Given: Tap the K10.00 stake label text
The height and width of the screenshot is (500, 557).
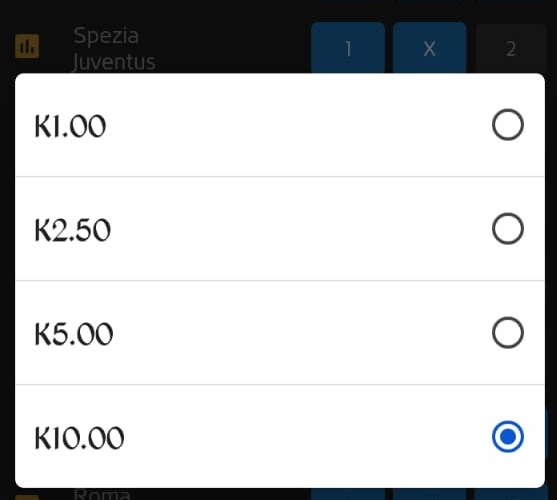Looking at the screenshot, I should click(x=80, y=438).
